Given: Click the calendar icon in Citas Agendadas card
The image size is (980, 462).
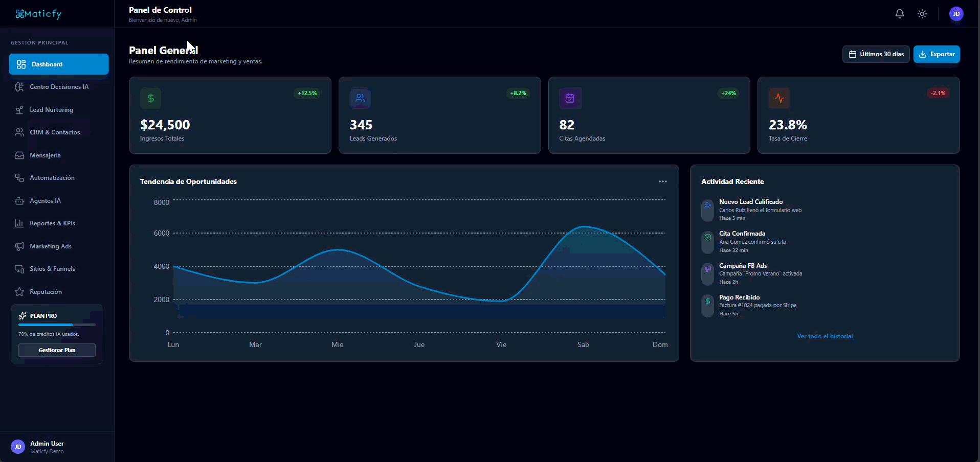Looking at the screenshot, I should [x=570, y=98].
